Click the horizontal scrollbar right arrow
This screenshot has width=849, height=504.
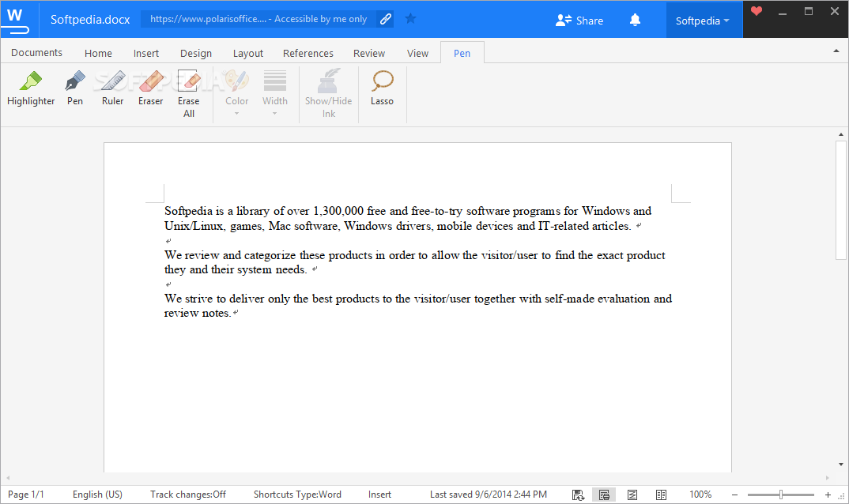(828, 478)
